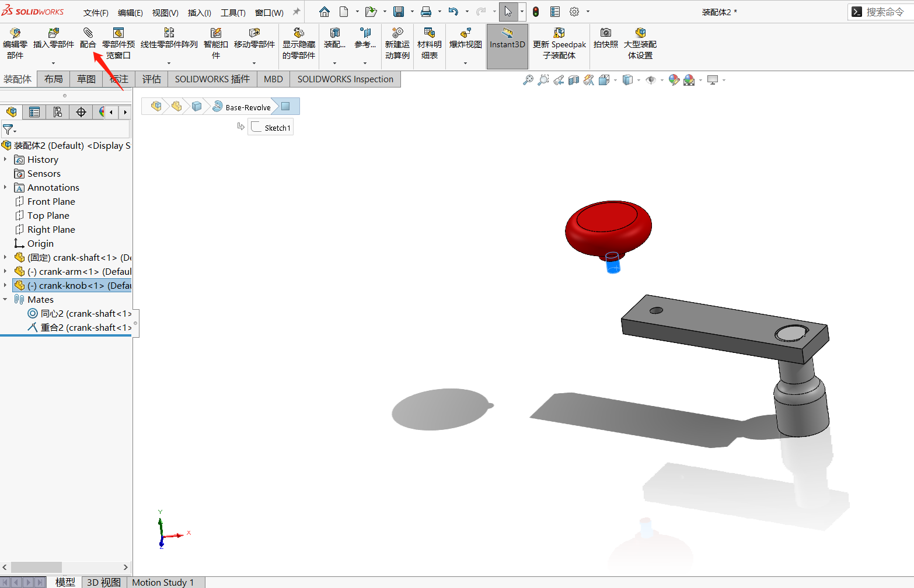Open the 插入(I) menu
Image resolution: width=914 pixels, height=588 pixels.
[x=198, y=12]
